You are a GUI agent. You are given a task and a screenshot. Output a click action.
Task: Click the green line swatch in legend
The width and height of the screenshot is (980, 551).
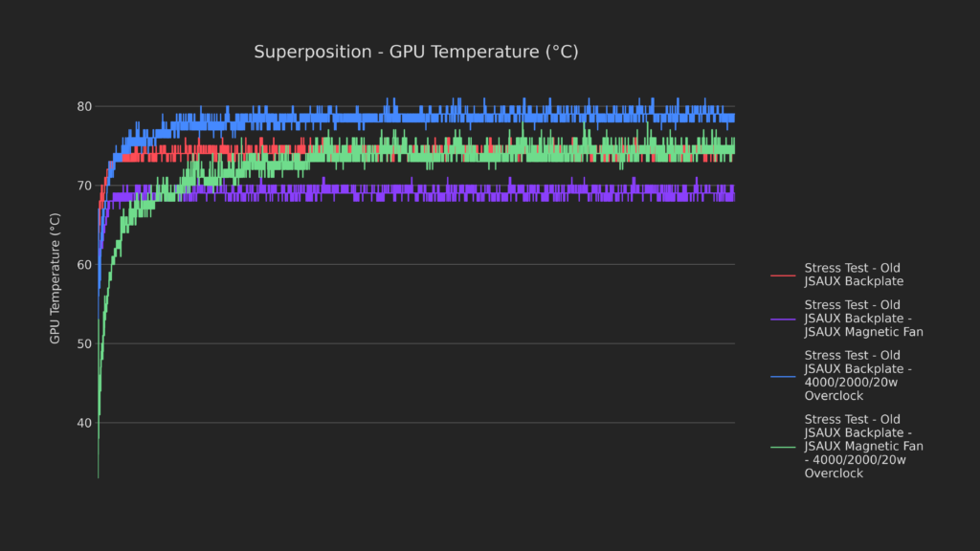(783, 447)
